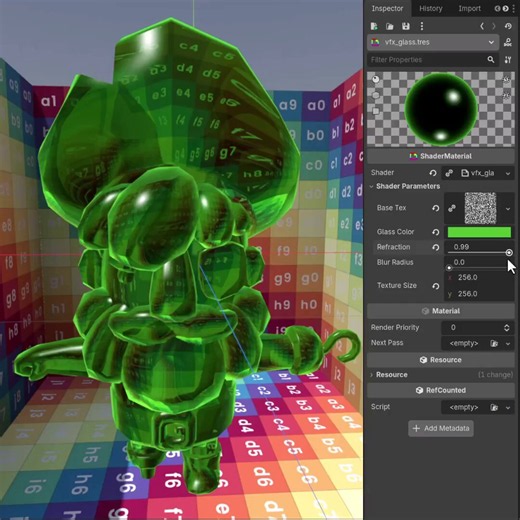Click the Texture Size y value field
Viewport: 520px width, 520px height.
[479, 294]
